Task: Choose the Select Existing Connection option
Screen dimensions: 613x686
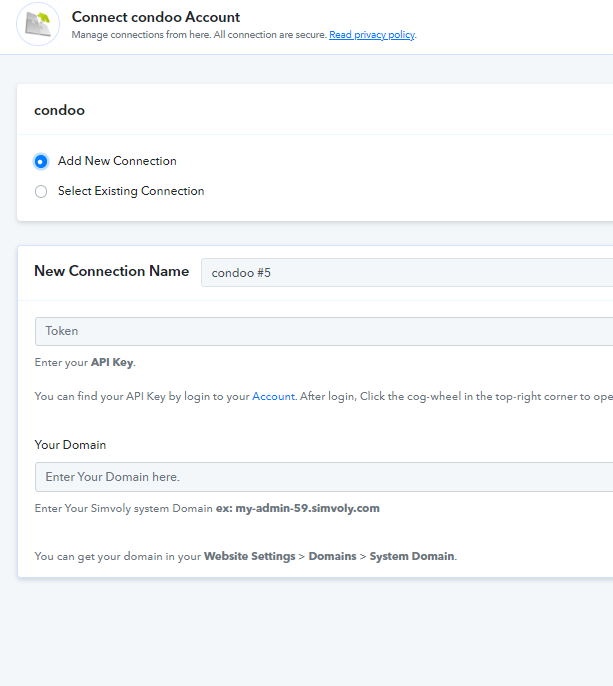Action: [x=41, y=191]
